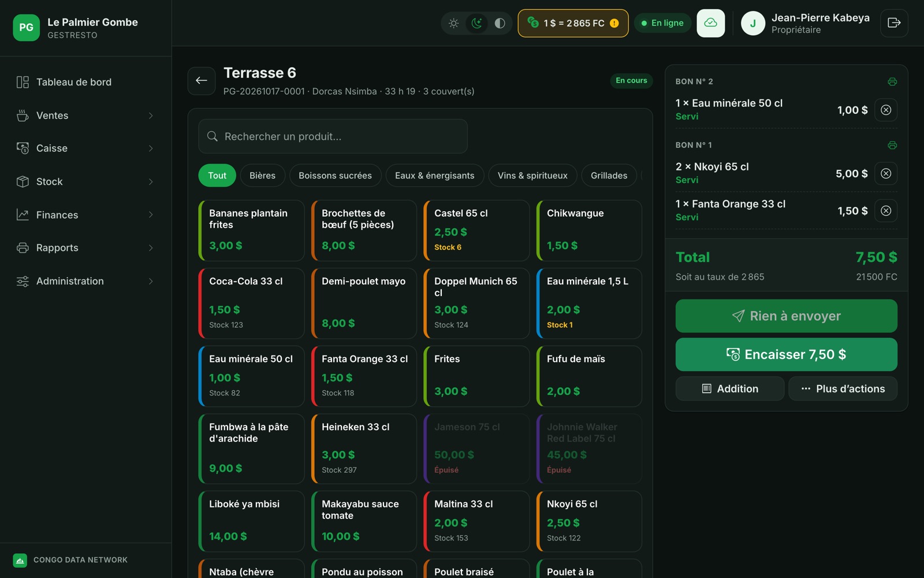Image resolution: width=924 pixels, height=578 pixels.
Task: Click the PG restaurant logo
Action: pyautogui.click(x=27, y=28)
